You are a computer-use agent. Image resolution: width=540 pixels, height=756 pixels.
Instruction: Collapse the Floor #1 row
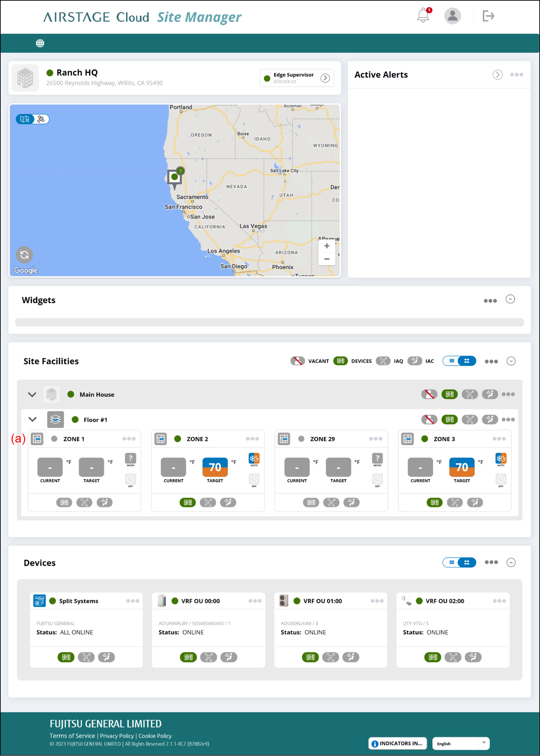pyautogui.click(x=32, y=419)
